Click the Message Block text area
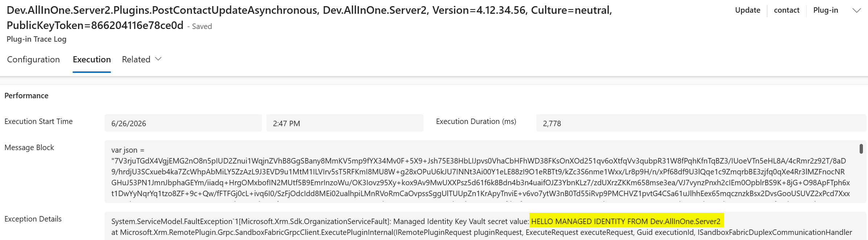This screenshot has height=240, width=868. pos(485,171)
